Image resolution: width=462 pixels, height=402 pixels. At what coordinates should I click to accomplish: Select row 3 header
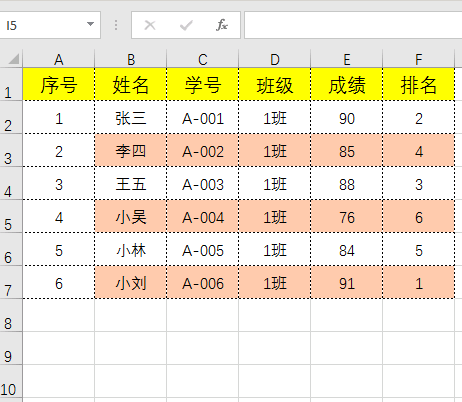pos(11,150)
